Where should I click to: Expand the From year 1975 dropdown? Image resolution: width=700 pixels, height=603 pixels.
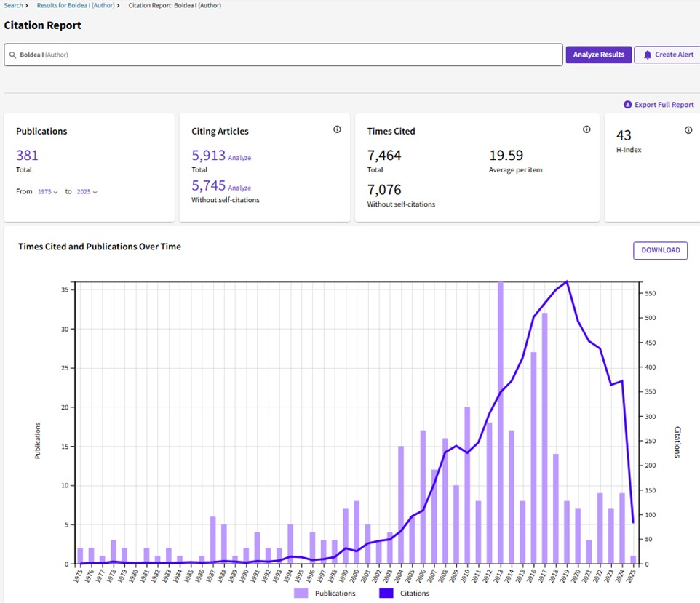click(x=48, y=192)
